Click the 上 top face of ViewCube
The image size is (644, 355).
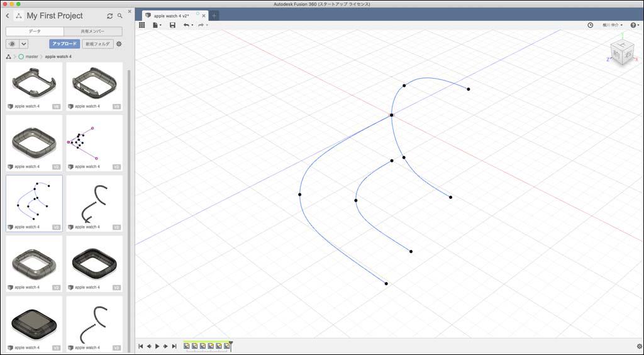(623, 44)
